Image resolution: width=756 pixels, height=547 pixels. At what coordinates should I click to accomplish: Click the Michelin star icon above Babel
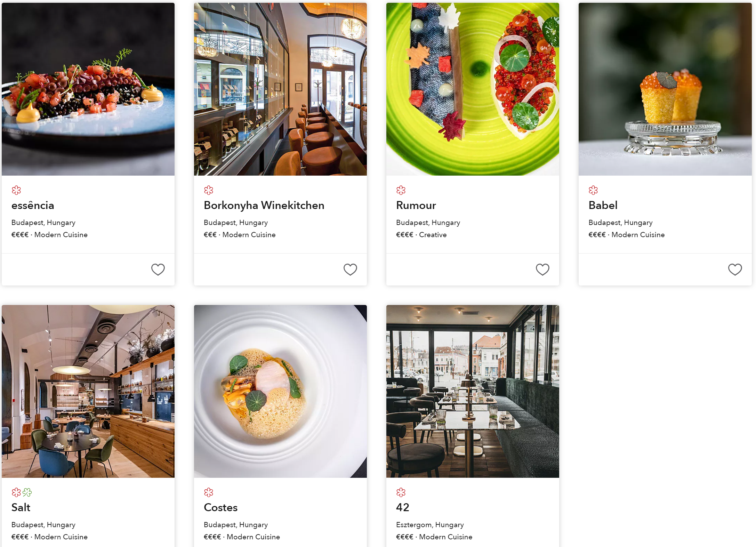[593, 190]
